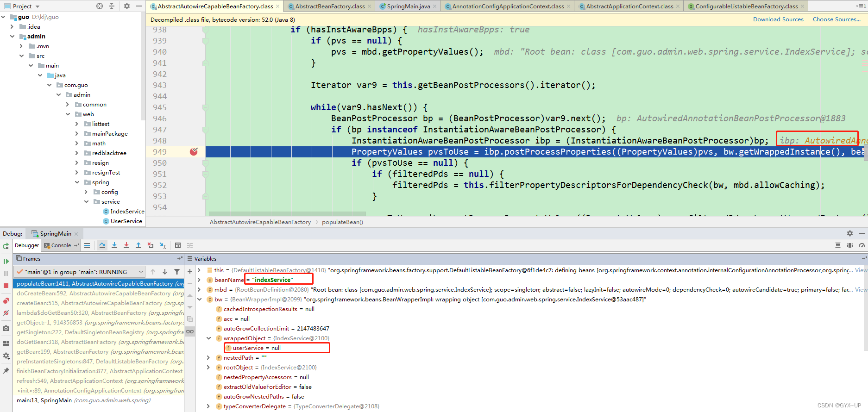The image size is (868, 412).
Task: Expand typeConverterDelegate variable
Action: (x=208, y=406)
